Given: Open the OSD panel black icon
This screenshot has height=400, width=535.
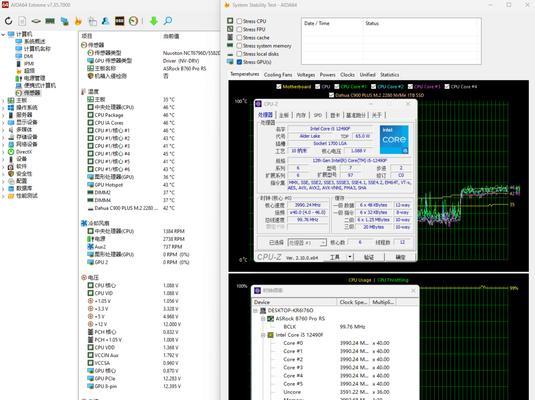Looking at the screenshot, I should [x=119, y=21].
